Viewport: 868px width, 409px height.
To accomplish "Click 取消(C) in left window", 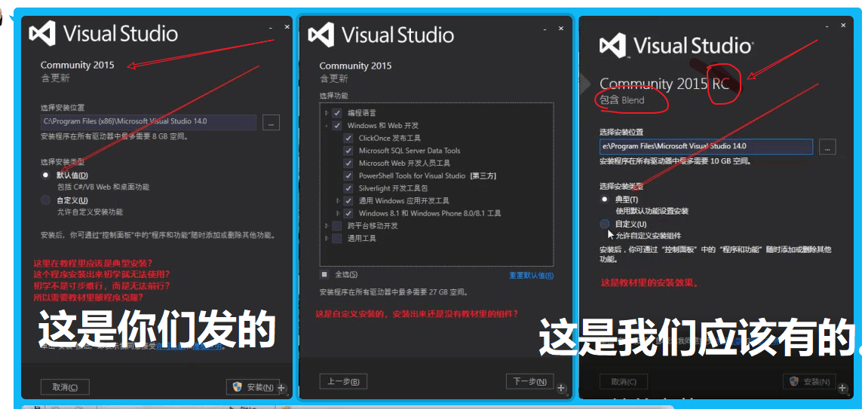I will [x=65, y=387].
